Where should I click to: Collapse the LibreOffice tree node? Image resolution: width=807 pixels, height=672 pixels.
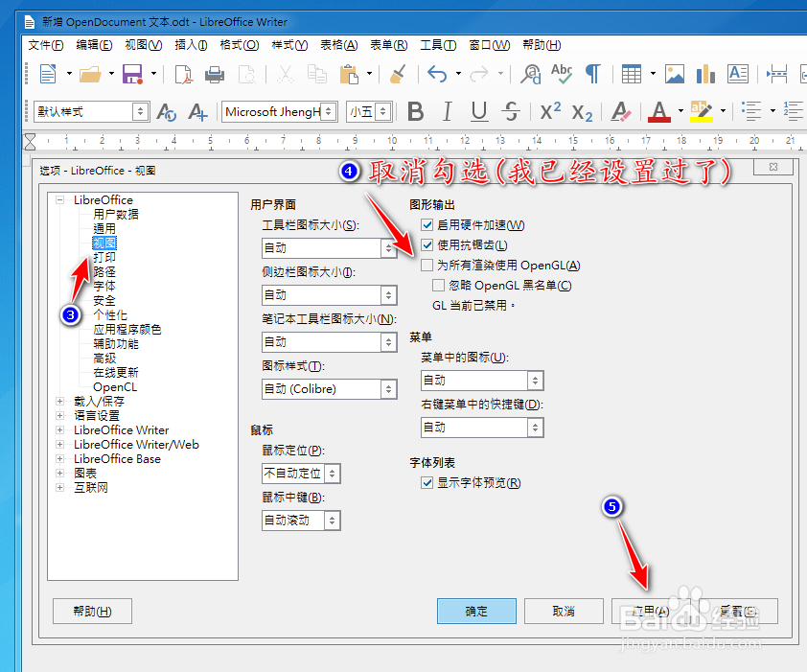pyautogui.click(x=60, y=199)
